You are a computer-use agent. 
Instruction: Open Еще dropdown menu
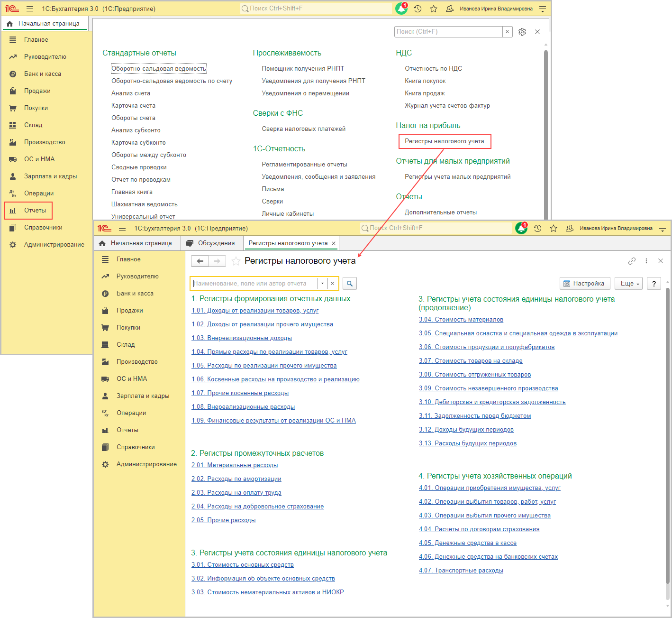630,283
